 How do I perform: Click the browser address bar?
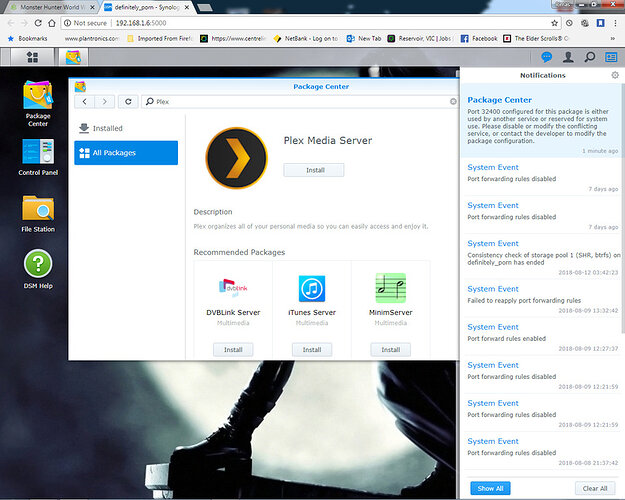coord(311,23)
